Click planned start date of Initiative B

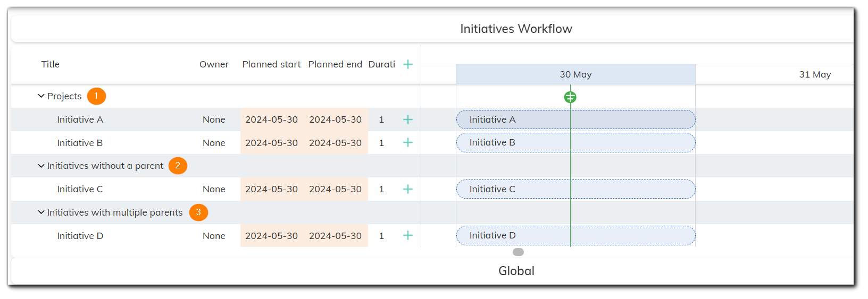click(271, 143)
